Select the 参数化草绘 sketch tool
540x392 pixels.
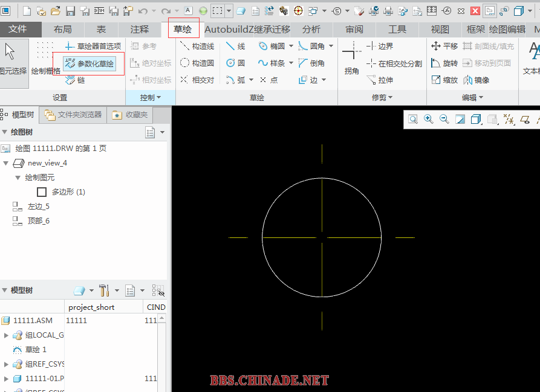point(89,63)
